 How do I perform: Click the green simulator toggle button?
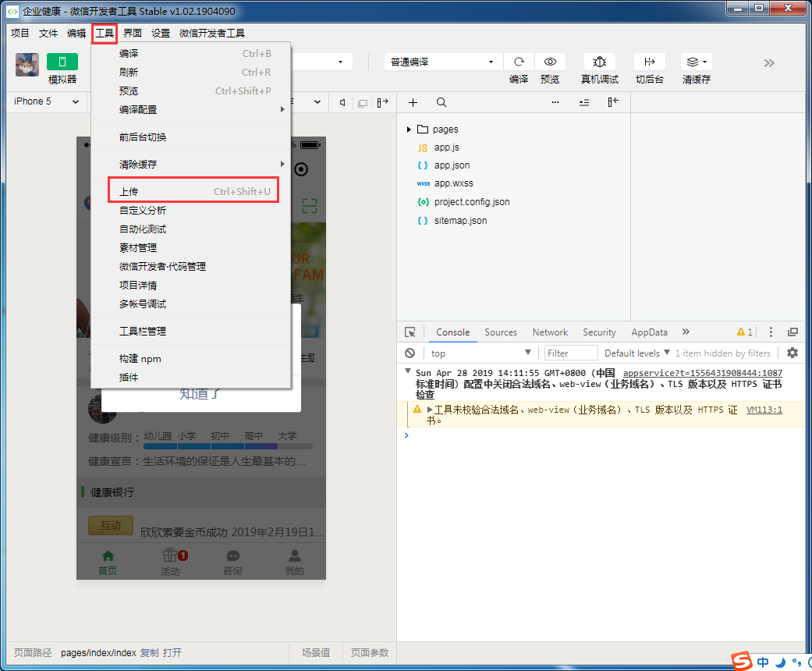pos(62,62)
